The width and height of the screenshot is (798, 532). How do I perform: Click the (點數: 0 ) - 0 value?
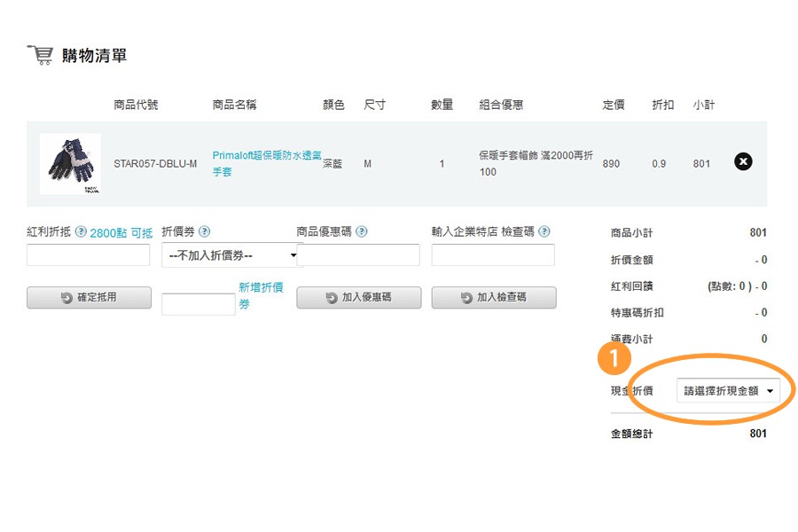tap(738, 286)
